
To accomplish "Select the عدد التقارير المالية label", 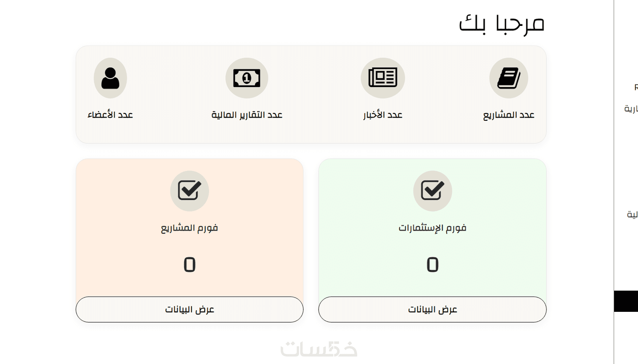I will click(x=247, y=115).
